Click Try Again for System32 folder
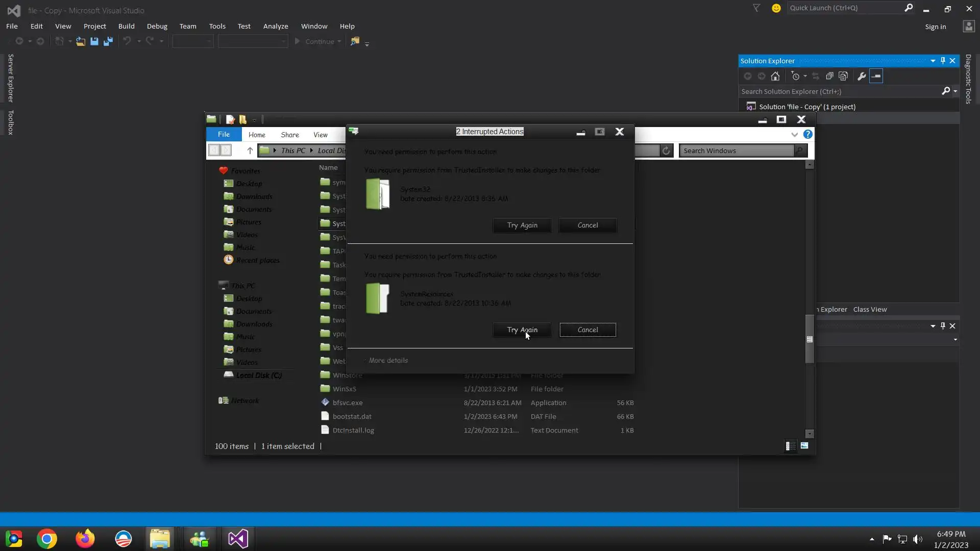The width and height of the screenshot is (980, 551). (522, 225)
